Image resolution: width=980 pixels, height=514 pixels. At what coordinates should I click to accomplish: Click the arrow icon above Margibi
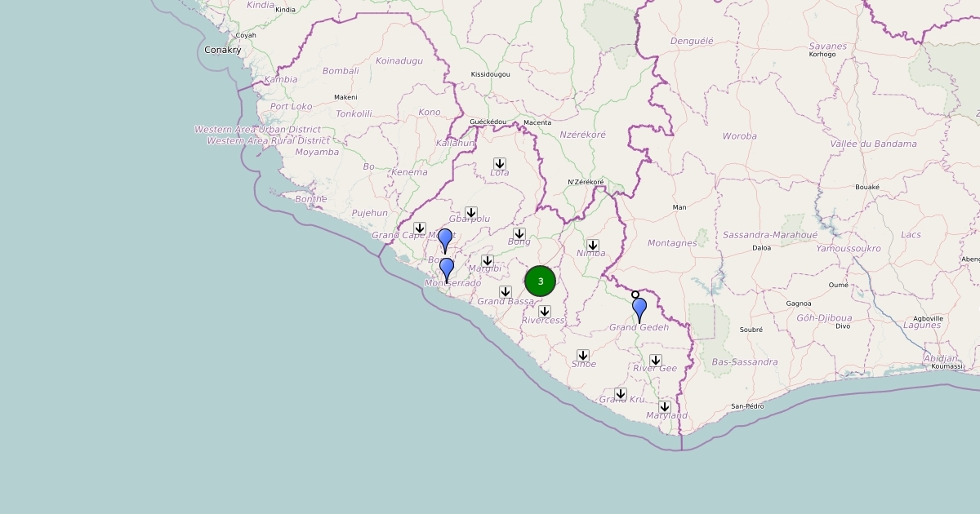point(488,261)
